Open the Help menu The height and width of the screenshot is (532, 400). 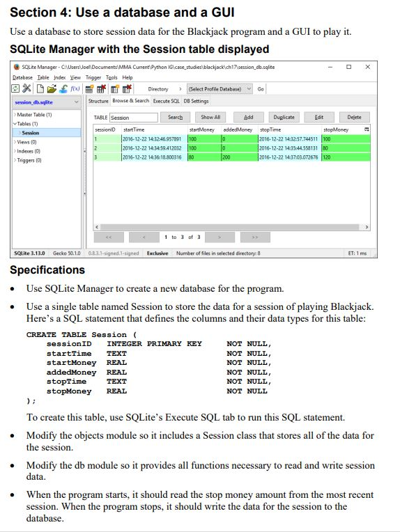[x=128, y=78]
